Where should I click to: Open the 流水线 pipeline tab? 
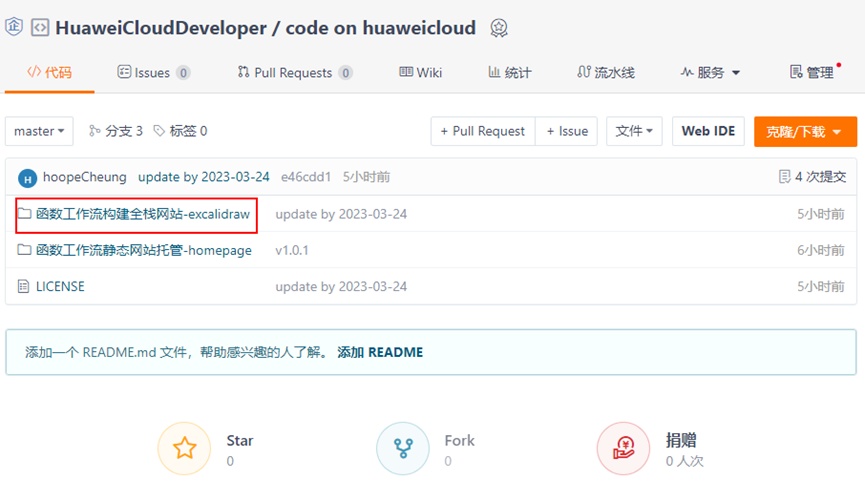[x=606, y=72]
